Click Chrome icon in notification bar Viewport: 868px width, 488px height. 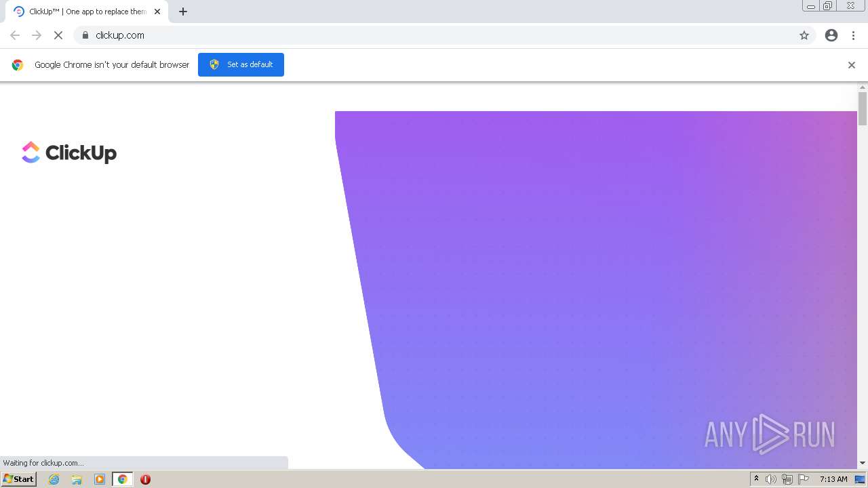(18, 65)
